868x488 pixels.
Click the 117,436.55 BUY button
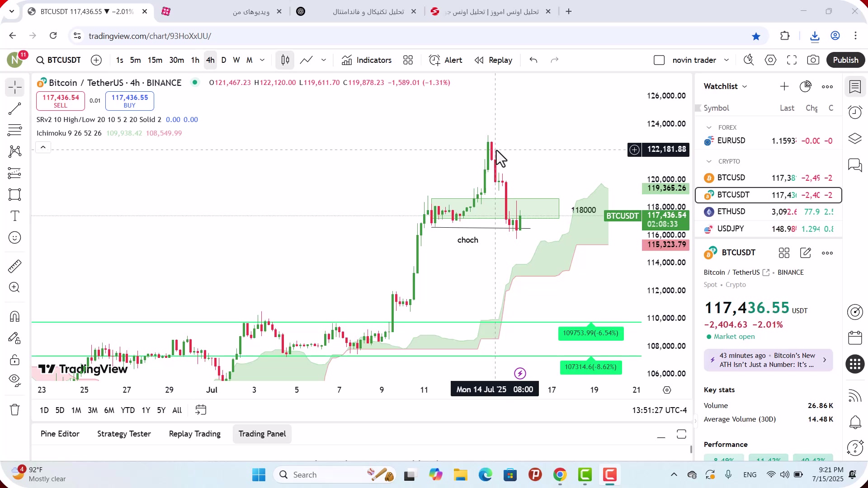(130, 101)
